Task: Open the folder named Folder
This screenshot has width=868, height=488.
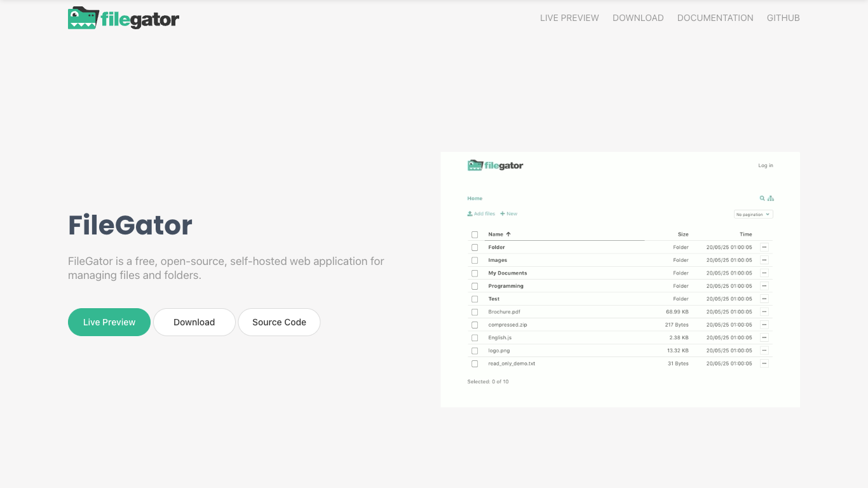Action: coord(496,247)
